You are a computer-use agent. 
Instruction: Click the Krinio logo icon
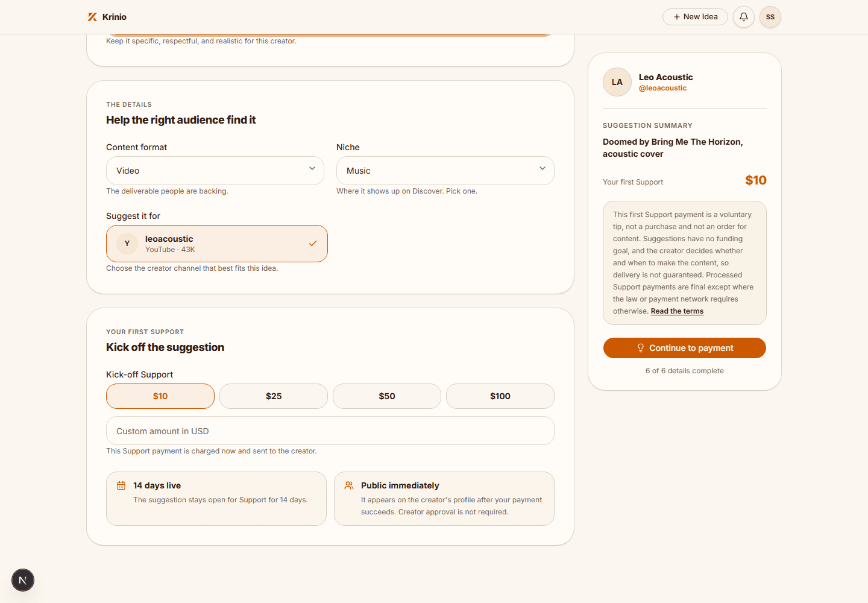coord(92,17)
